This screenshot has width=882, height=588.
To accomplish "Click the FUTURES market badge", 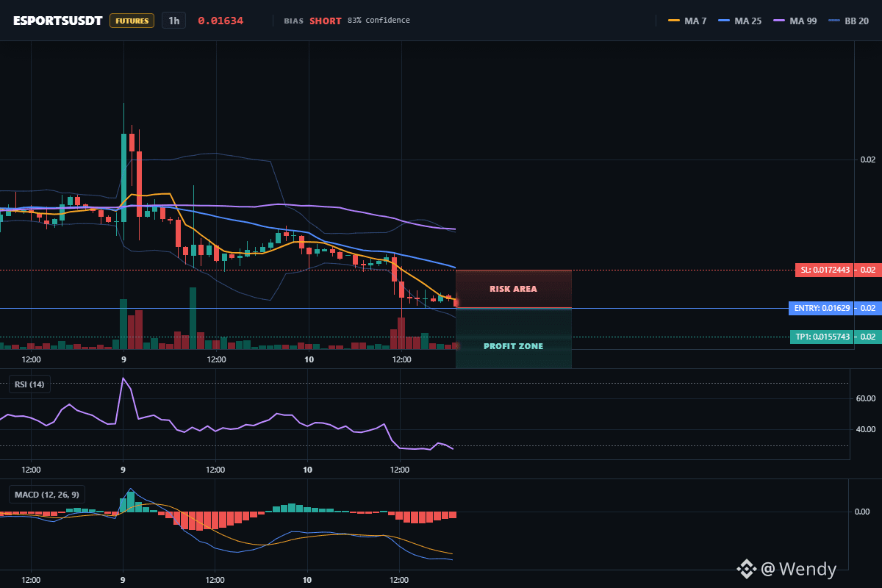I will (x=132, y=21).
